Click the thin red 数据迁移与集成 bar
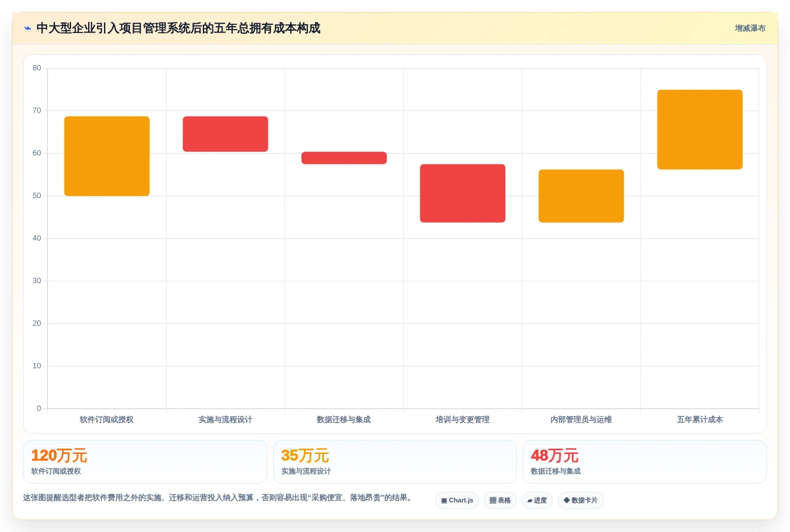Image resolution: width=790 pixels, height=532 pixels. pyautogui.click(x=344, y=158)
